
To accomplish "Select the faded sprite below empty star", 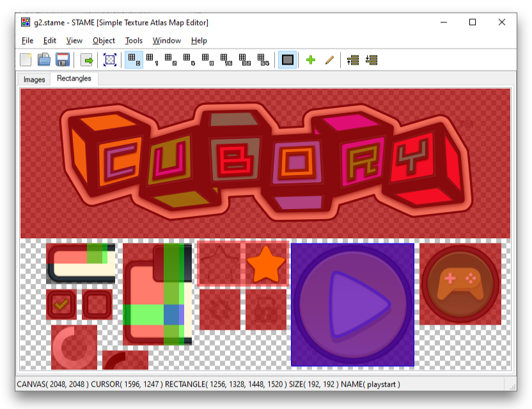I will coord(220,309).
